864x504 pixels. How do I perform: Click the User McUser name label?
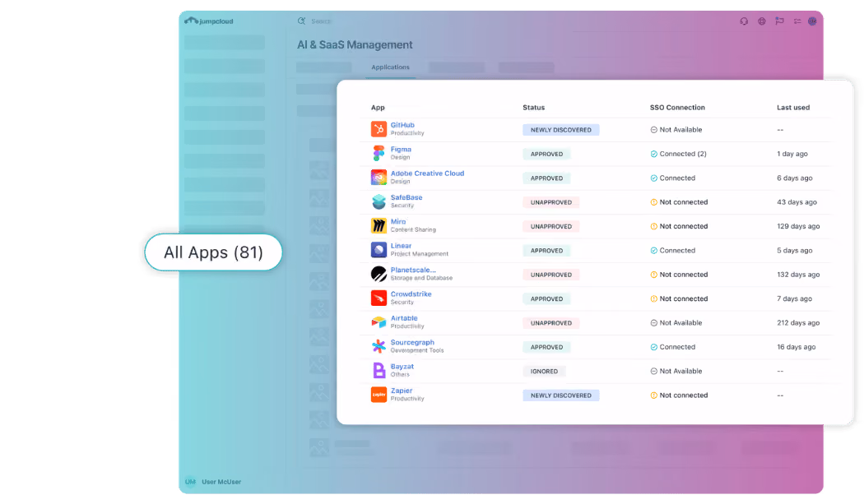pyautogui.click(x=221, y=482)
